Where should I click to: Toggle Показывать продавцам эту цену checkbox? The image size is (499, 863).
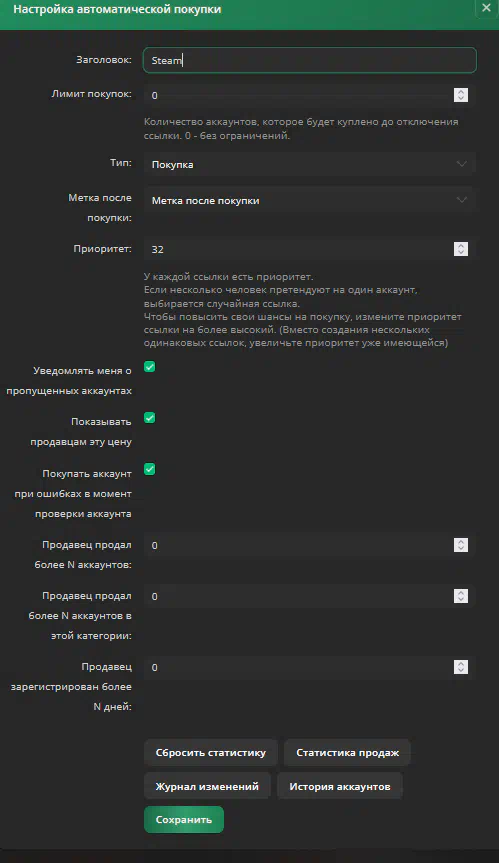click(x=150, y=418)
